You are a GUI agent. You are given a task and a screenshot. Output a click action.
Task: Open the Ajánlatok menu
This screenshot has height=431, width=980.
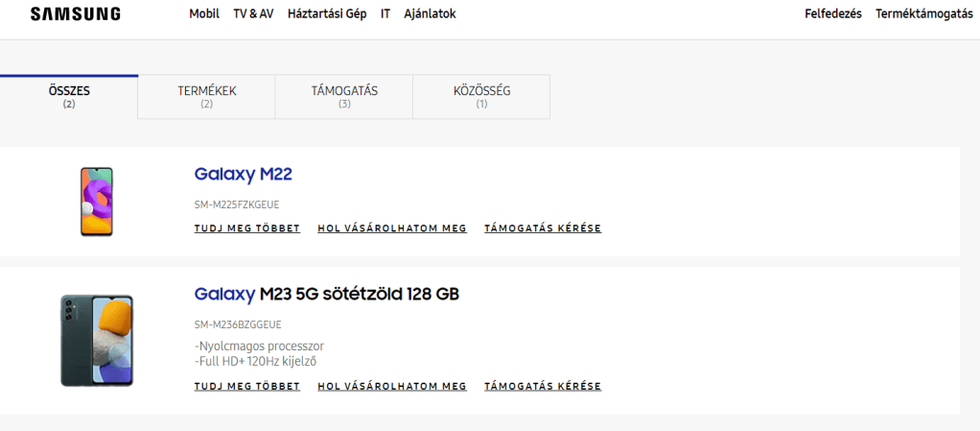pyautogui.click(x=430, y=14)
